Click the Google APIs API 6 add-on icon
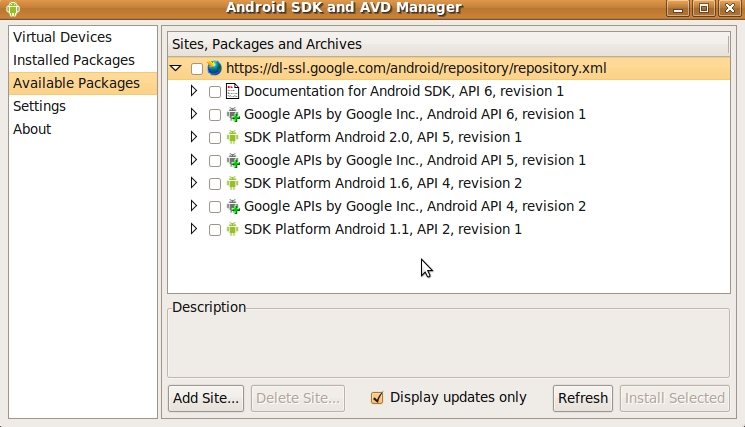Viewport: 745px width, 427px height. click(232, 114)
